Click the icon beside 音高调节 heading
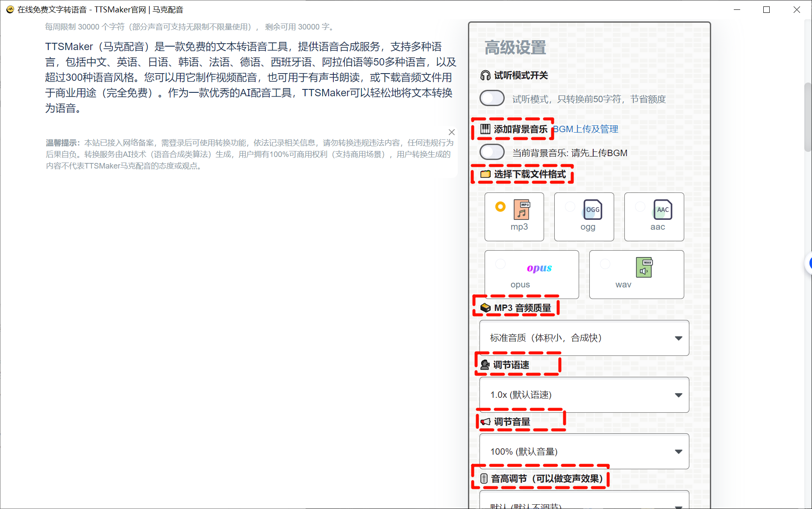Image resolution: width=812 pixels, height=509 pixels. coord(484,479)
